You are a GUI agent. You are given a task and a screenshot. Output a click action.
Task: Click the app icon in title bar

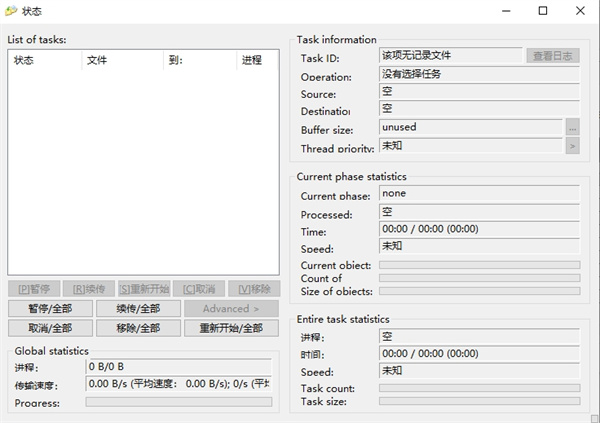coord(11,11)
